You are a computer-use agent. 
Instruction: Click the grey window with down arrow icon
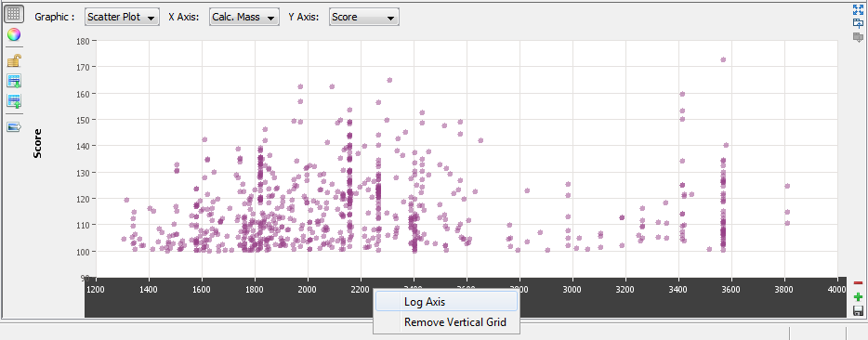858,37
